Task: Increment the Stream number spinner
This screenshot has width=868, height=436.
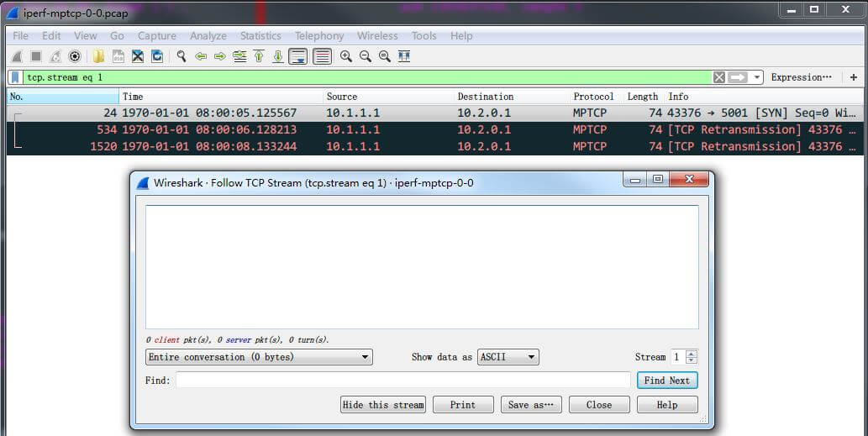Action: pyautogui.click(x=692, y=354)
